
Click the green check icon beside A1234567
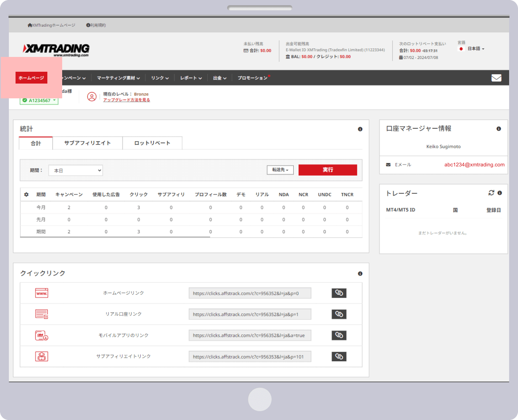25,100
